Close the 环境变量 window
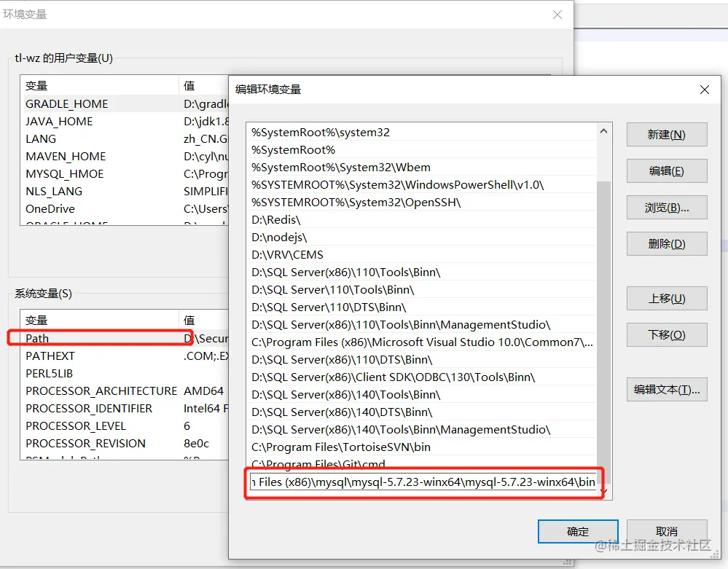Viewport: 728px width, 569px height. [x=557, y=15]
